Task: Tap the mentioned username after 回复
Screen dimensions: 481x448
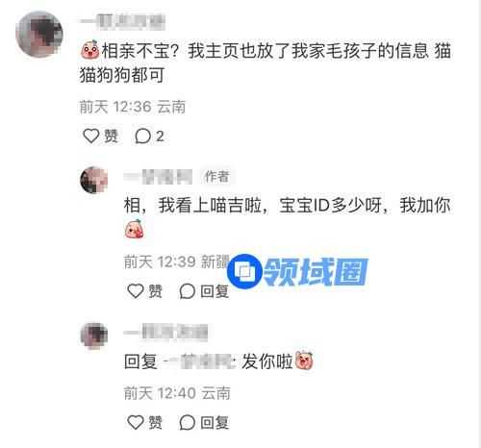Action: tap(199, 361)
